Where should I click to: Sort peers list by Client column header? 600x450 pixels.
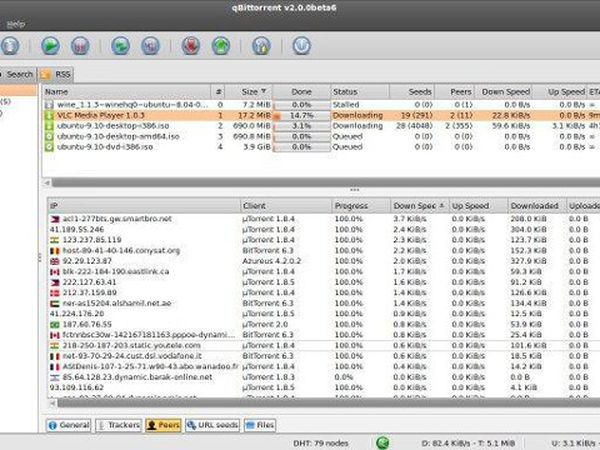[283, 206]
